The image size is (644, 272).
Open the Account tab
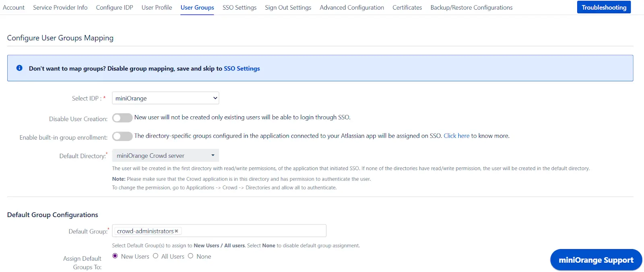tap(14, 8)
